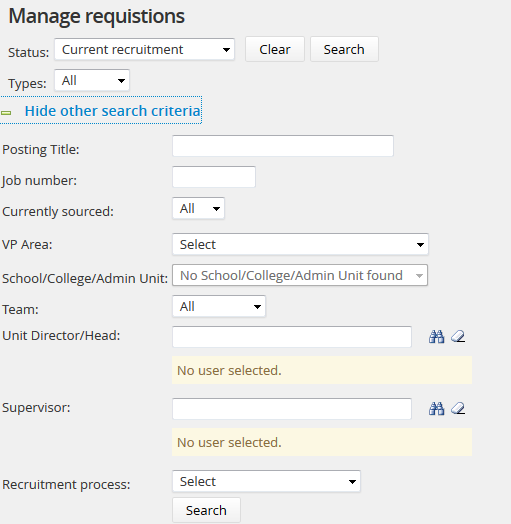The image size is (511, 524).
Task: Open the Types dropdown
Action: tap(92, 80)
